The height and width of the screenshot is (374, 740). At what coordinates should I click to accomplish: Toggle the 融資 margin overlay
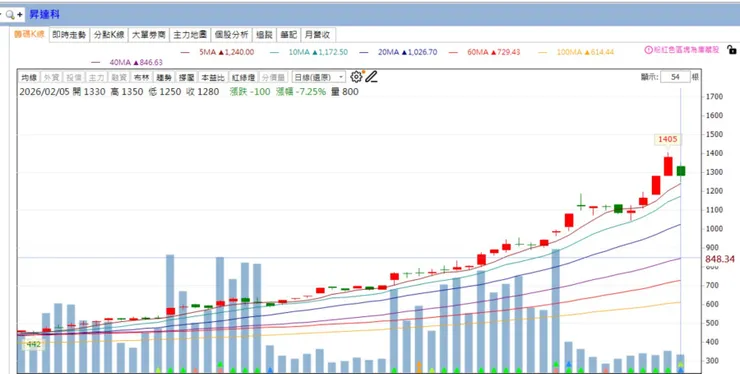tap(118, 77)
